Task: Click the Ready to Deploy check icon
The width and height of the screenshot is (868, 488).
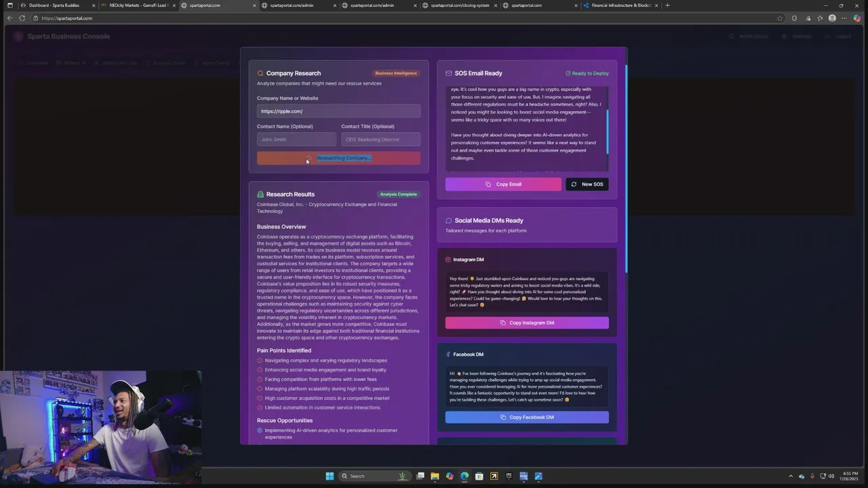Action: pos(568,73)
